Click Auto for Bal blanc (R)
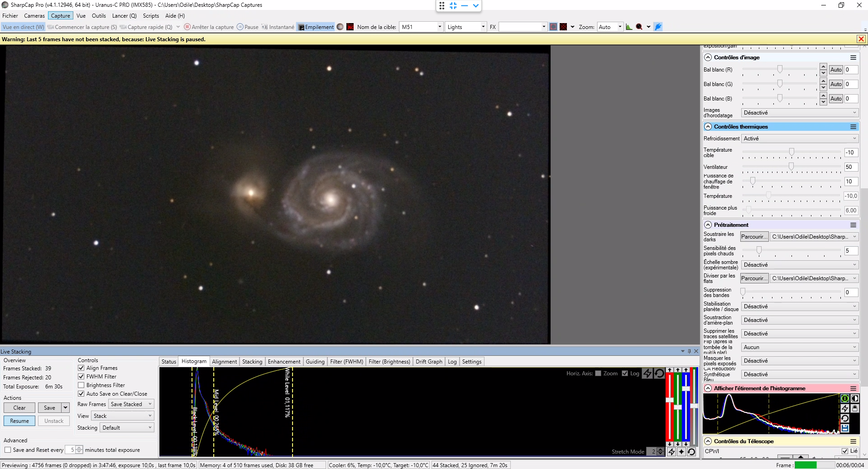The width and height of the screenshot is (868, 469). click(x=836, y=70)
